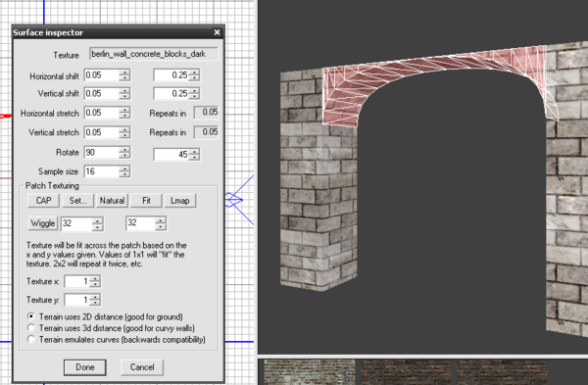Decrease the second Wiggle value
Screen dimensions: 588x385
click(x=162, y=227)
